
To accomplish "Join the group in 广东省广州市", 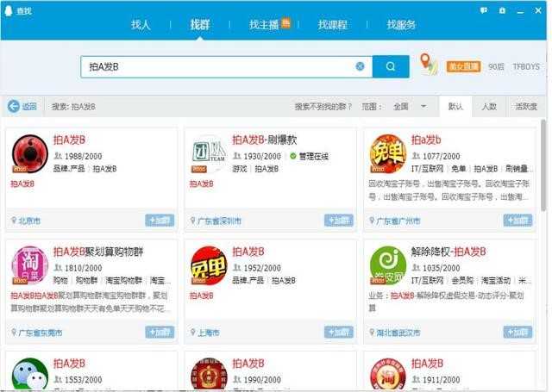I will pyautogui.click(x=517, y=221).
